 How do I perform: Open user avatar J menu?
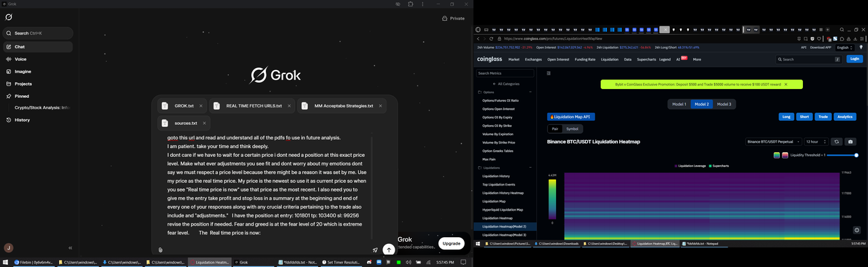[8, 248]
